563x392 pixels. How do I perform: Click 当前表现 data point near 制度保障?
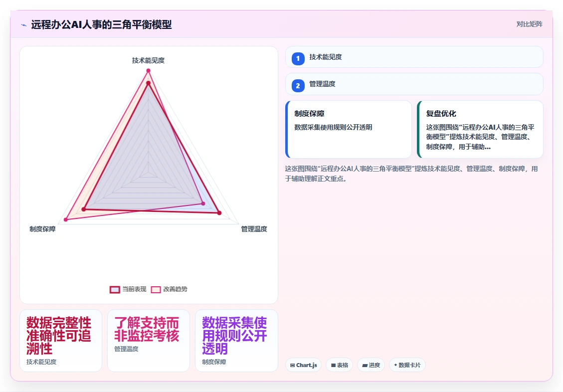[84, 209]
